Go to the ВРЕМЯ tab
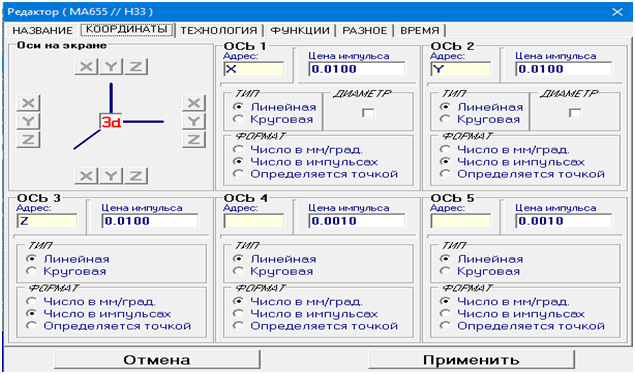Screen dimensions: 635x374 pos(420,30)
